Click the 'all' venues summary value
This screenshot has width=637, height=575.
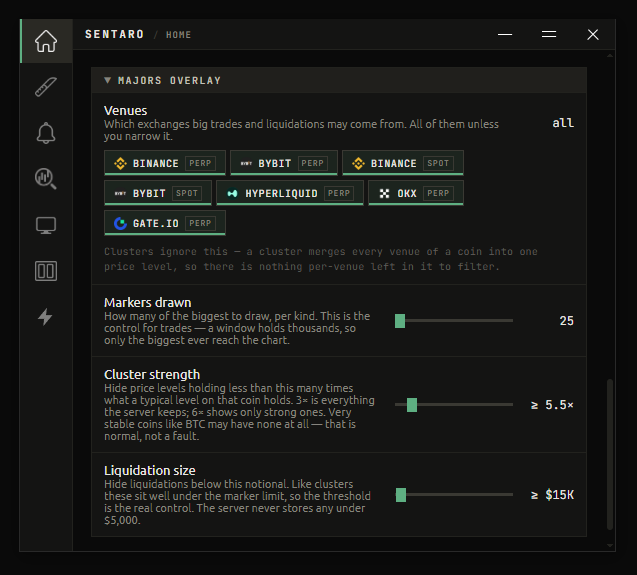(x=563, y=123)
